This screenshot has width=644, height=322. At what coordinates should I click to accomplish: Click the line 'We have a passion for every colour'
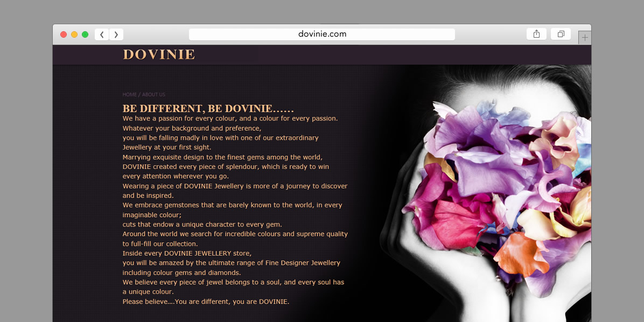230,118
